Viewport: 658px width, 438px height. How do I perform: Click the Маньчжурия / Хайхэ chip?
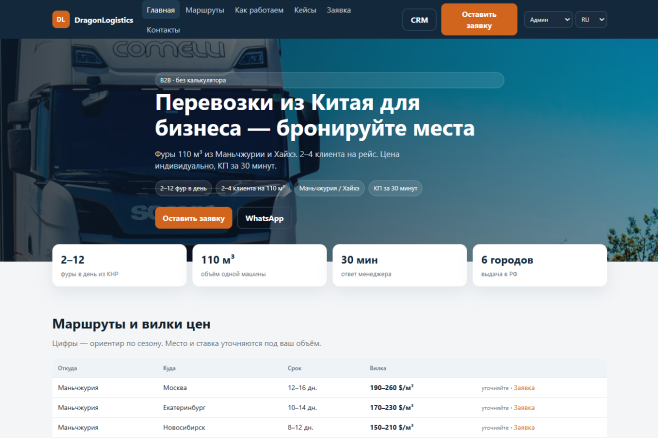[x=329, y=188]
